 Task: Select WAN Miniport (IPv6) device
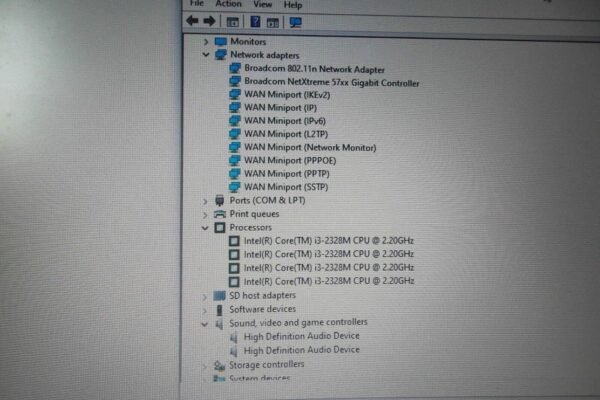(x=285, y=121)
